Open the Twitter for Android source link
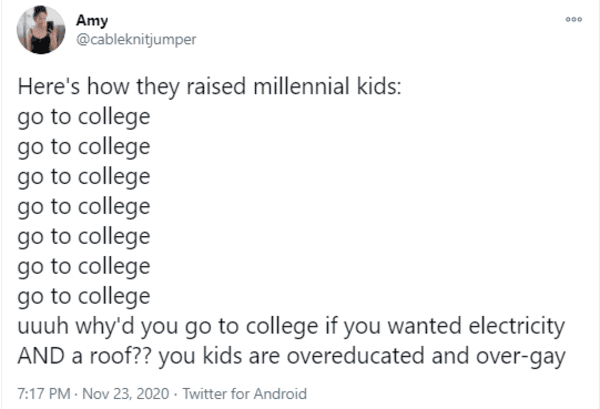This screenshot has width=600, height=409. coord(245,393)
